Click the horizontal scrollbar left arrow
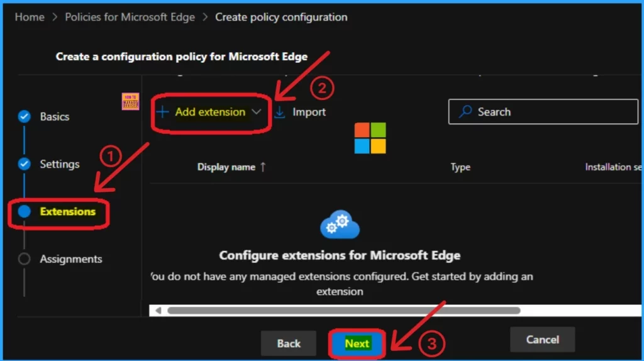Screen dimensions: 644x361 pyautogui.click(x=158, y=311)
